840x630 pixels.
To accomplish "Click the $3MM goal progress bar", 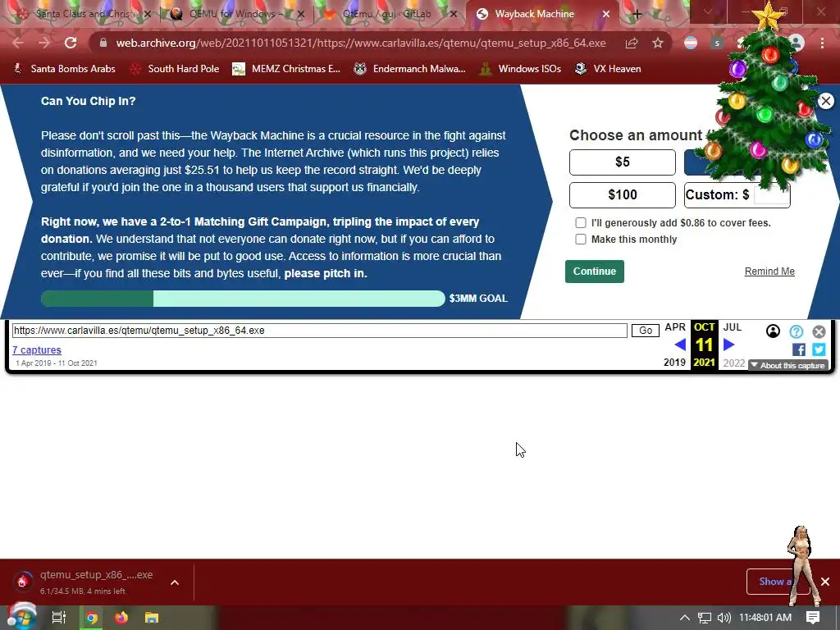I will click(243, 299).
